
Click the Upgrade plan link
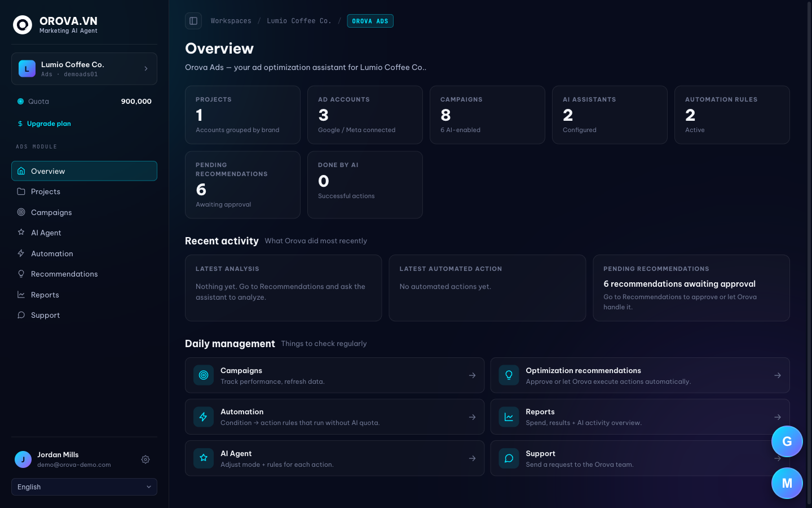coord(45,124)
